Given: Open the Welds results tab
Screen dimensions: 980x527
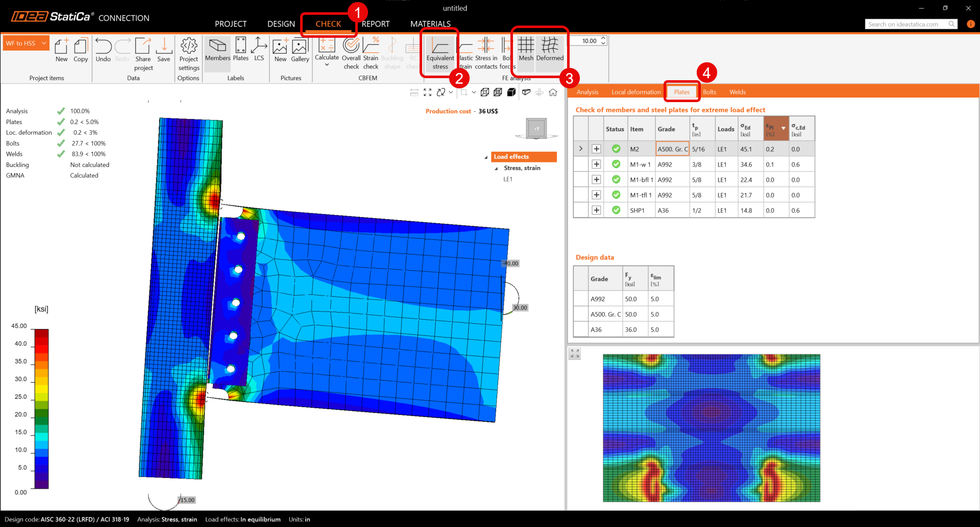Looking at the screenshot, I should [x=737, y=92].
